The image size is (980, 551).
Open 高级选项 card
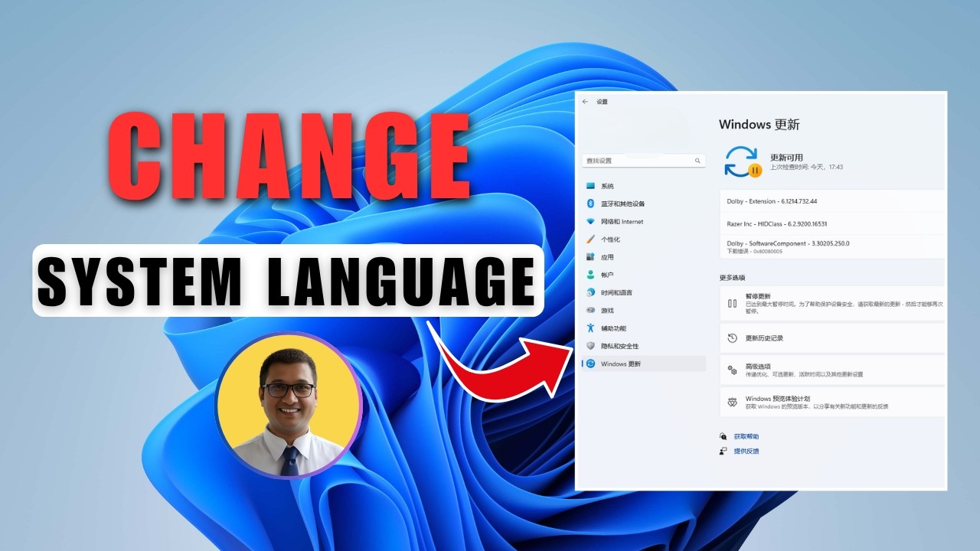point(832,370)
